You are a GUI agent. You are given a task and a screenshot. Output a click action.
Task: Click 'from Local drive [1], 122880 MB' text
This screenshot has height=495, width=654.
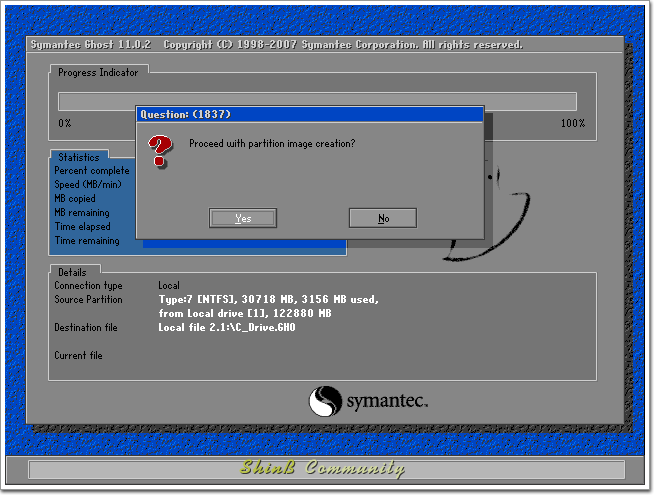coord(245,313)
